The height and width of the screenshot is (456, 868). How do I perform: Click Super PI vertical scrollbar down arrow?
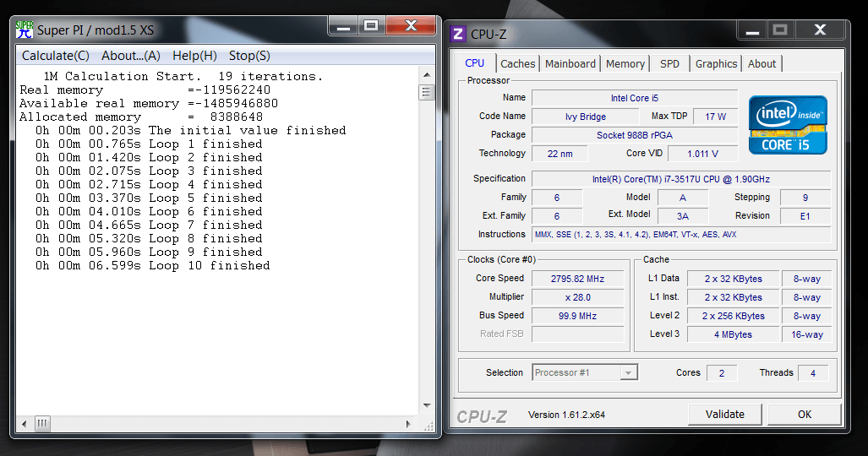[x=426, y=405]
